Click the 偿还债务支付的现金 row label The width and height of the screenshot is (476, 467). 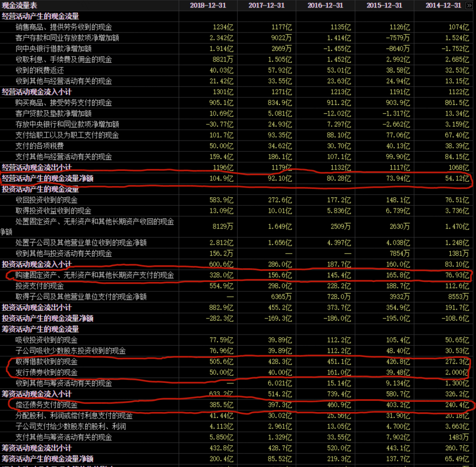47,405
